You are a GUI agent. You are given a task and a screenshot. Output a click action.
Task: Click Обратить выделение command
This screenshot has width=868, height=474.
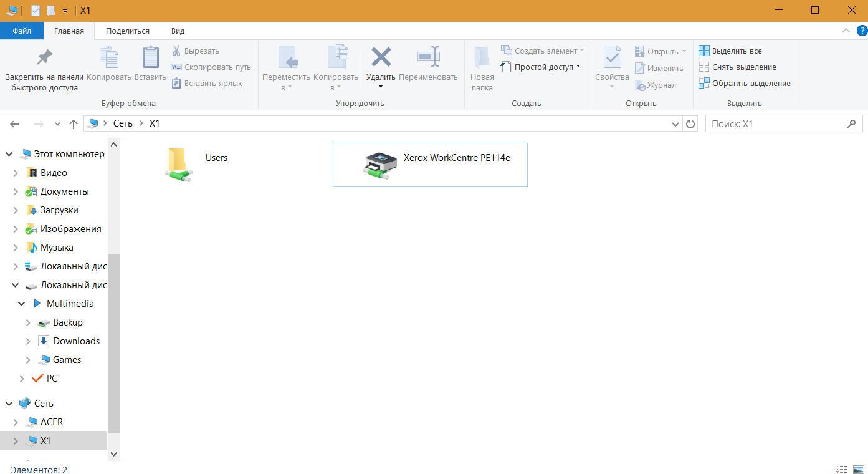coord(745,84)
